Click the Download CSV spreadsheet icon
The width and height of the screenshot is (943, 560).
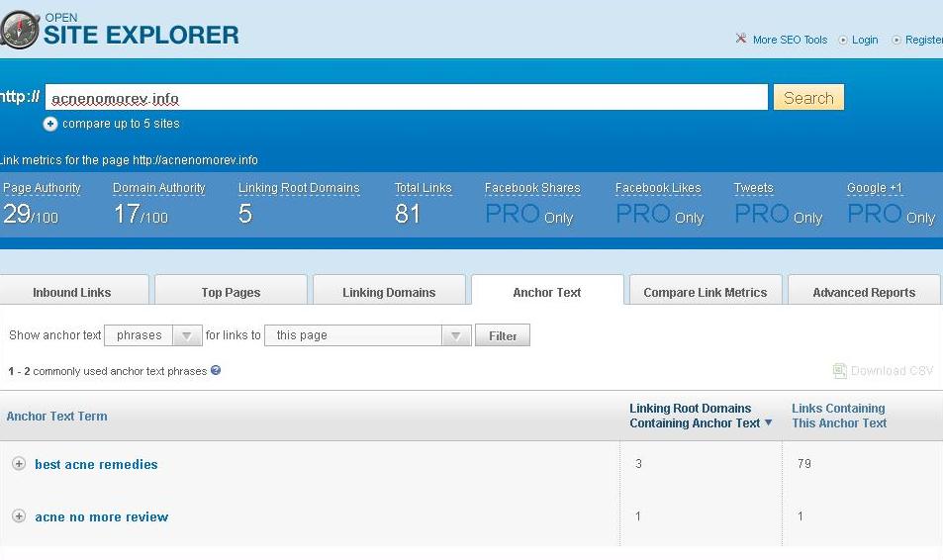pyautogui.click(x=839, y=370)
